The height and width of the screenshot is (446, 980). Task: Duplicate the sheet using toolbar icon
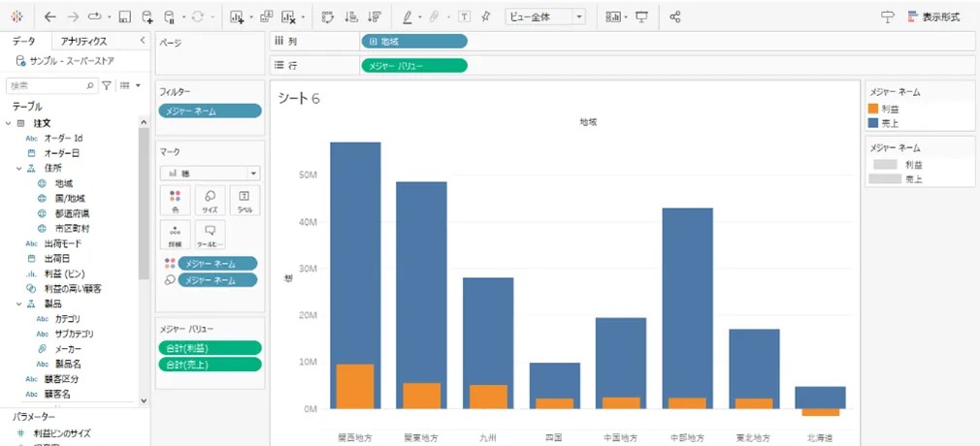pyautogui.click(x=266, y=16)
